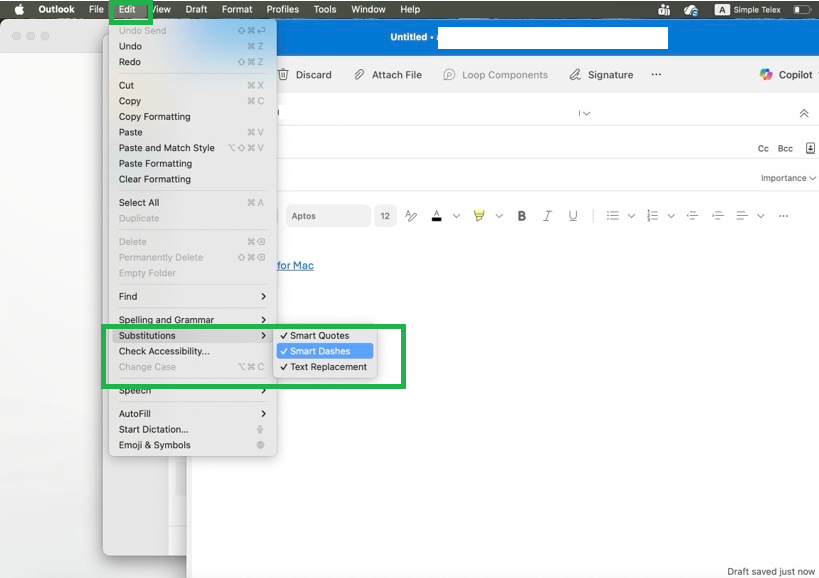
Task: Open the Find submenu
Action: 192,297
